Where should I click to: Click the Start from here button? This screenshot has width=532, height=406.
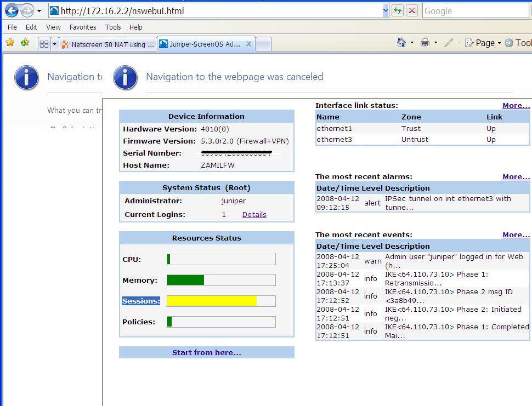[x=206, y=352]
